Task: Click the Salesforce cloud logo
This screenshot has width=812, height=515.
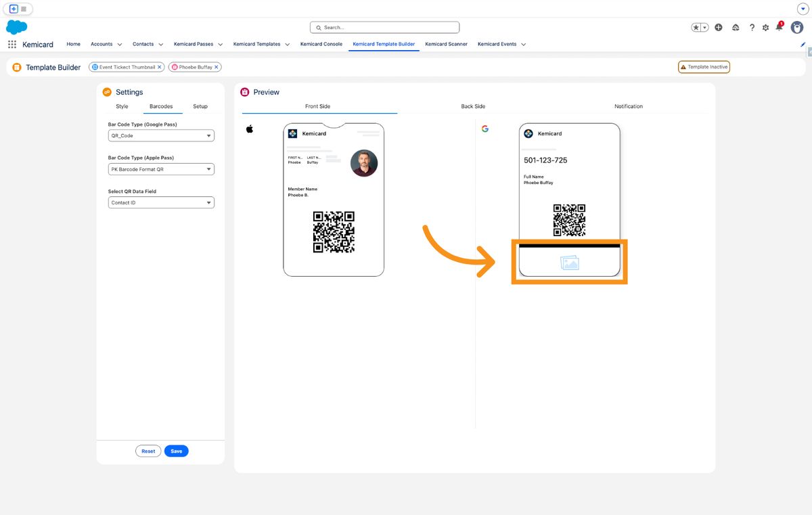Action: pos(16,27)
